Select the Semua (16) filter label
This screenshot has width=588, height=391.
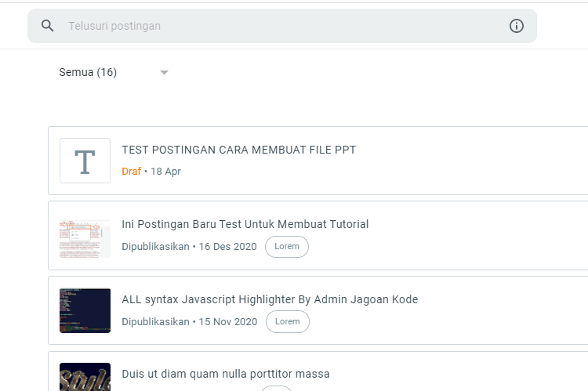click(88, 72)
